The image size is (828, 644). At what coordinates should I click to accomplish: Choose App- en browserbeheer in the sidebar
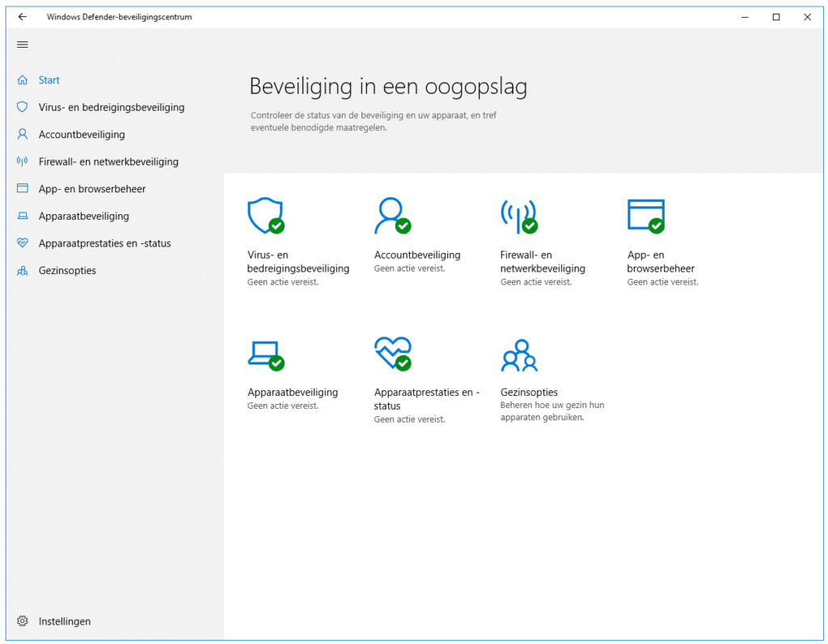pyautogui.click(x=92, y=189)
